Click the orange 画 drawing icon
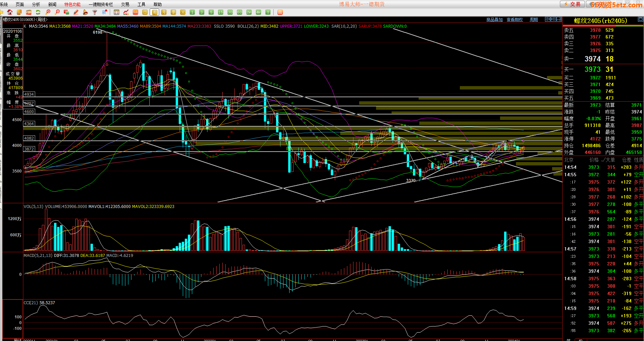The image size is (644, 341). [x=280, y=12]
